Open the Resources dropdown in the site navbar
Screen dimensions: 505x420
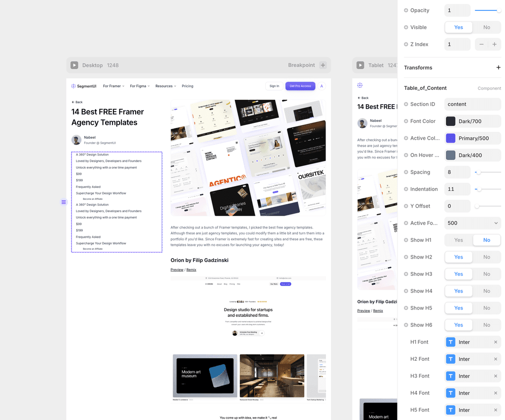[x=165, y=86]
